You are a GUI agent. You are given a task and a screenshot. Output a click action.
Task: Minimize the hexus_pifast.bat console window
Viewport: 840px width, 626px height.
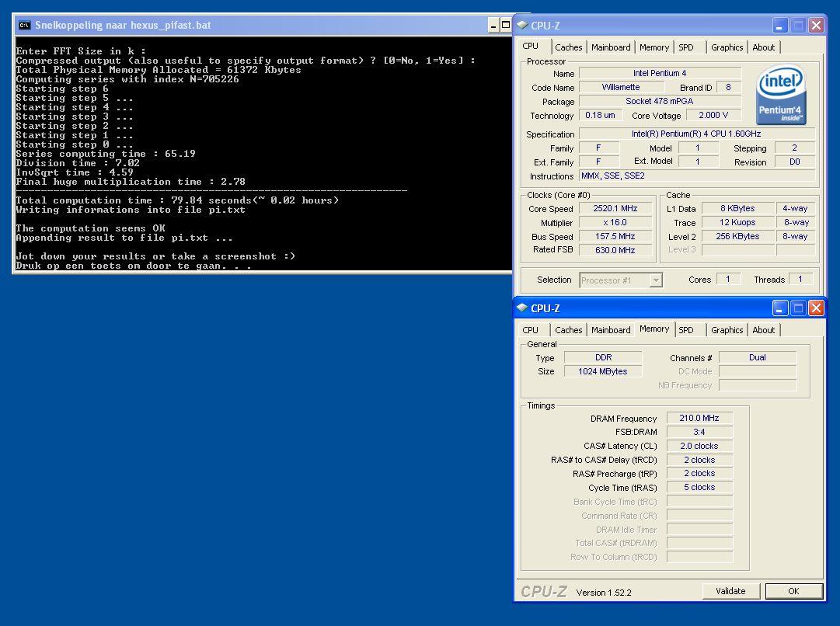click(x=493, y=25)
